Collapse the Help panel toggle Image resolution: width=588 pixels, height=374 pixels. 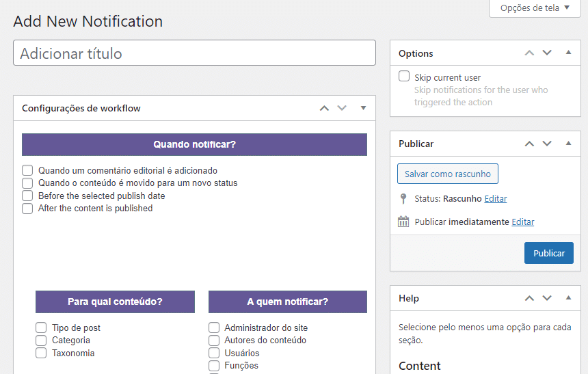[568, 298]
